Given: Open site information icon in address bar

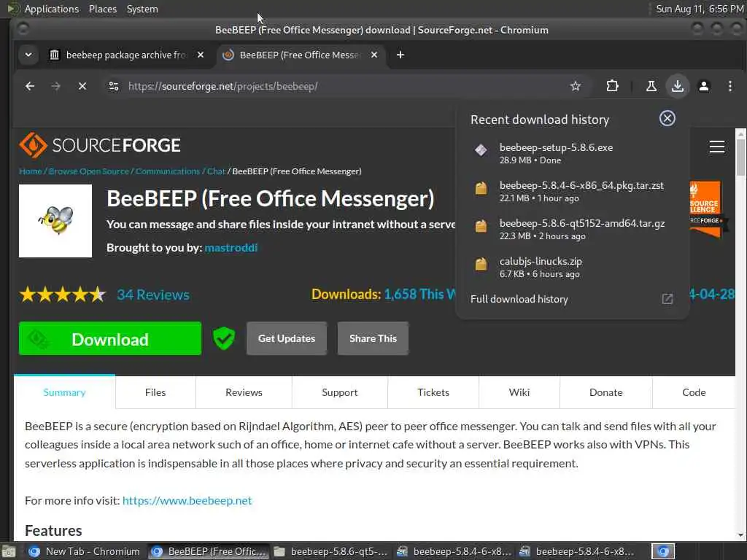Looking at the screenshot, I should coord(114,86).
